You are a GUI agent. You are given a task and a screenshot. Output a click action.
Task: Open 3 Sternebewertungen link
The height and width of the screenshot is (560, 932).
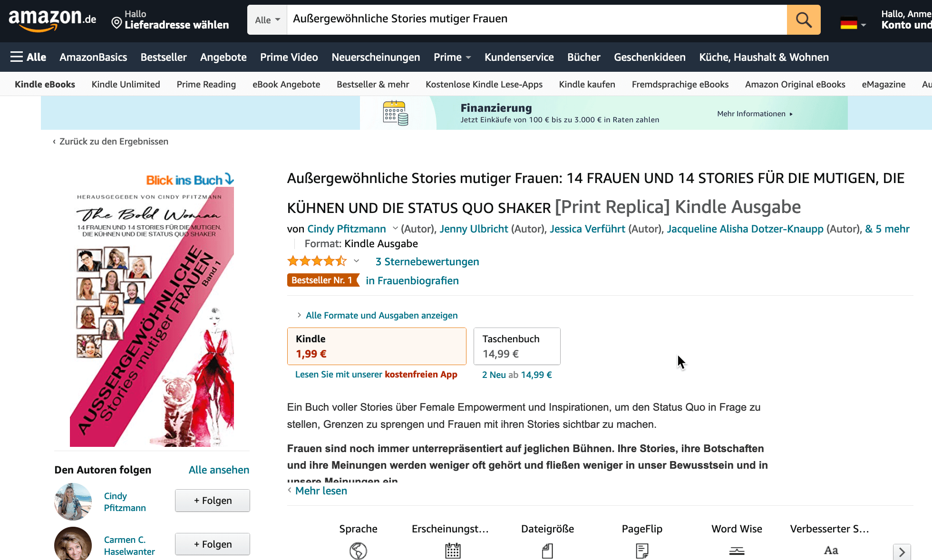(x=427, y=261)
